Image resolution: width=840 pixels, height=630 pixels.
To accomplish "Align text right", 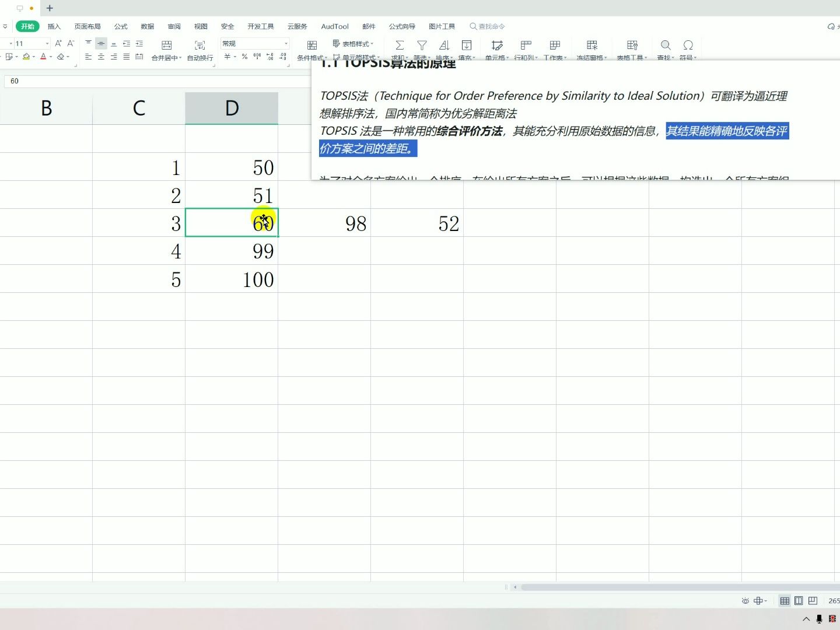I will [114, 57].
